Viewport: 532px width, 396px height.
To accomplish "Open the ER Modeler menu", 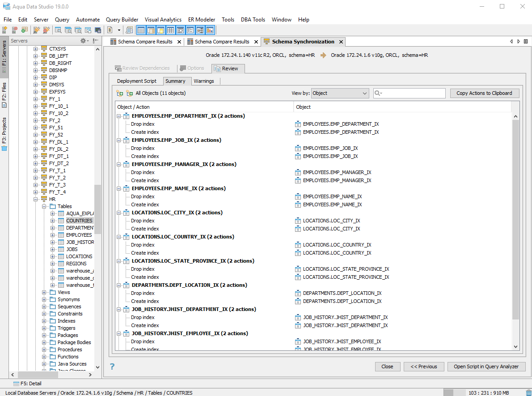I will [x=202, y=20].
